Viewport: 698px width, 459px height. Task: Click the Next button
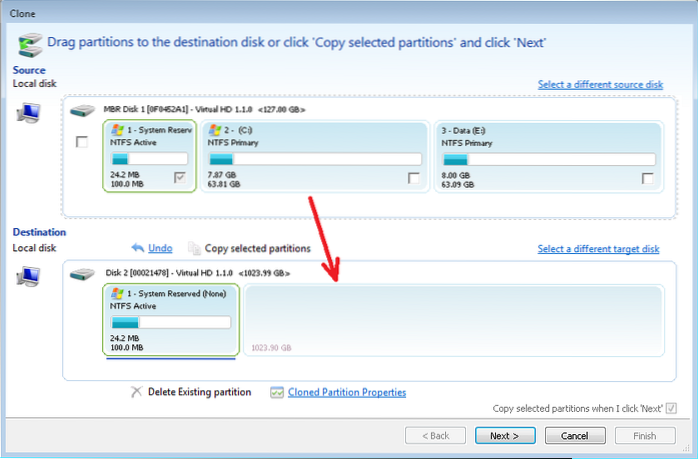tap(505, 435)
